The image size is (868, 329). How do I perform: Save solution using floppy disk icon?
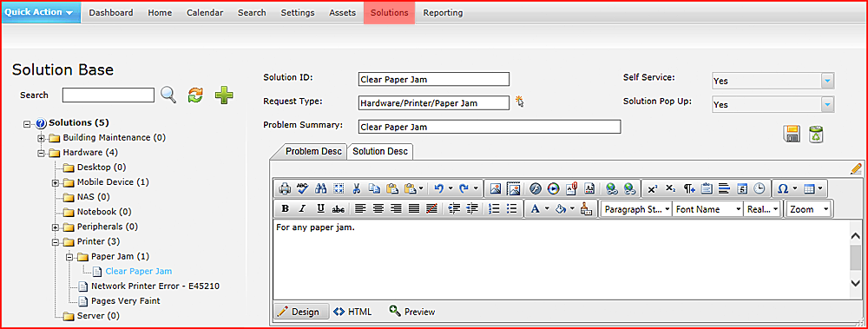pos(792,134)
